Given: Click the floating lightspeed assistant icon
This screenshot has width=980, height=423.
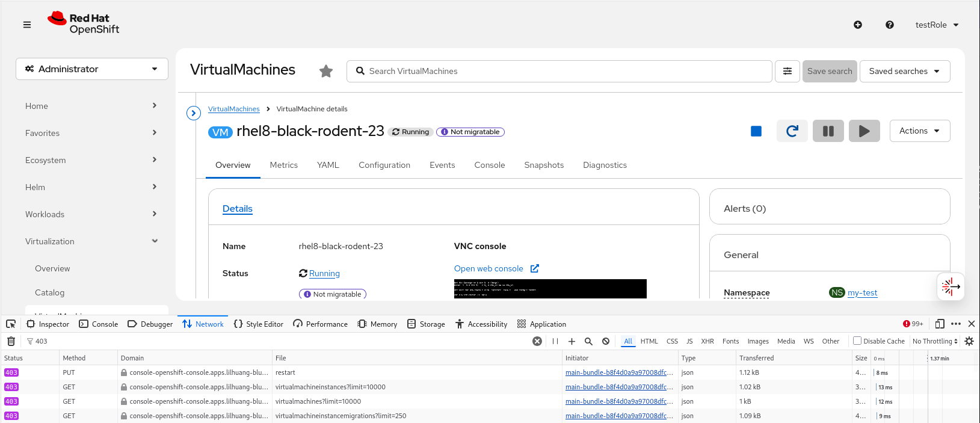Looking at the screenshot, I should (x=951, y=287).
